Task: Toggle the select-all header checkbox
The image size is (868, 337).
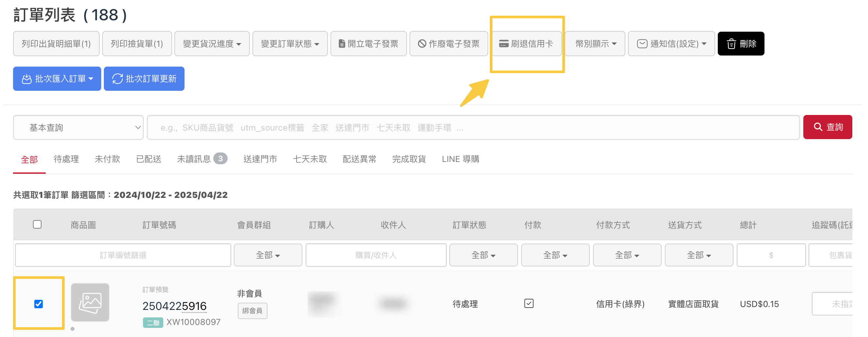Action: click(x=38, y=224)
